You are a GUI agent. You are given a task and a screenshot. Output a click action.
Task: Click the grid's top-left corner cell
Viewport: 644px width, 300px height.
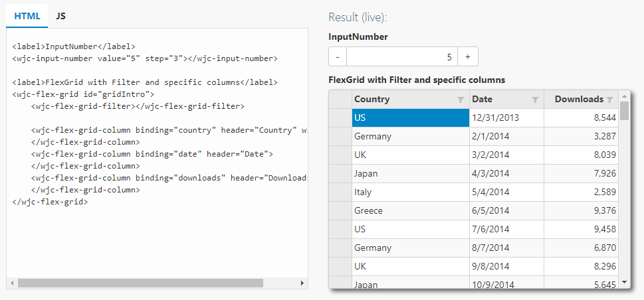341,100
